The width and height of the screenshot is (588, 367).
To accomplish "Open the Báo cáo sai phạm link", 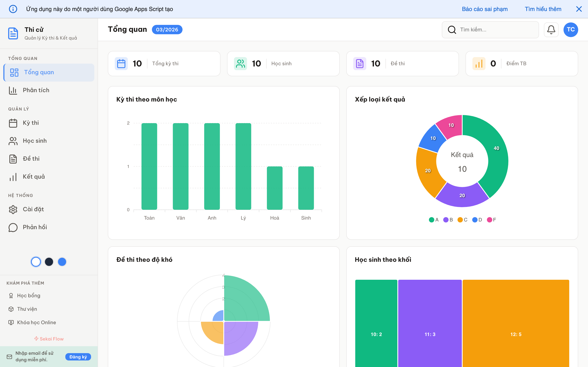I will [484, 9].
